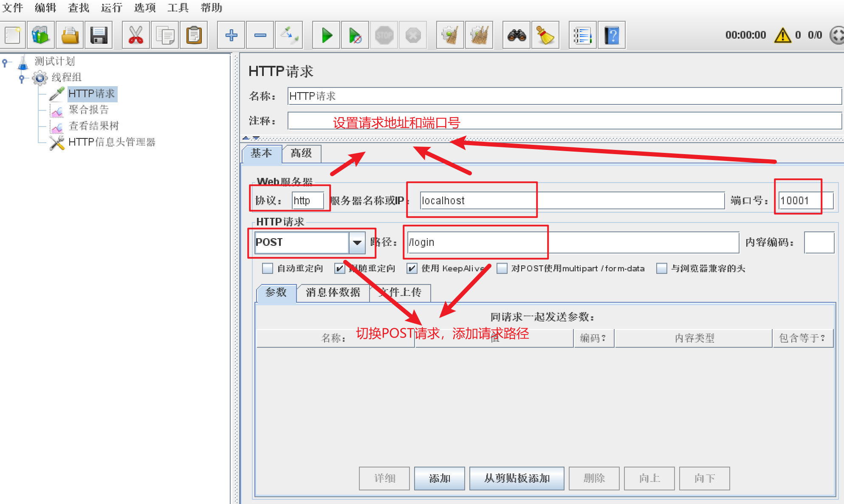Image resolution: width=844 pixels, height=504 pixels.
Task: Open the 运行 menu
Action: 111,8
